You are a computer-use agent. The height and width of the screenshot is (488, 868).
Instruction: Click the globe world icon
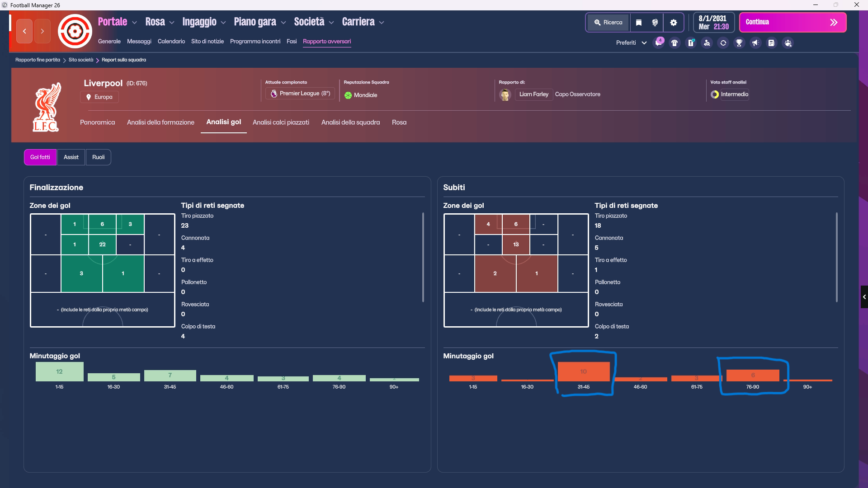click(x=655, y=23)
